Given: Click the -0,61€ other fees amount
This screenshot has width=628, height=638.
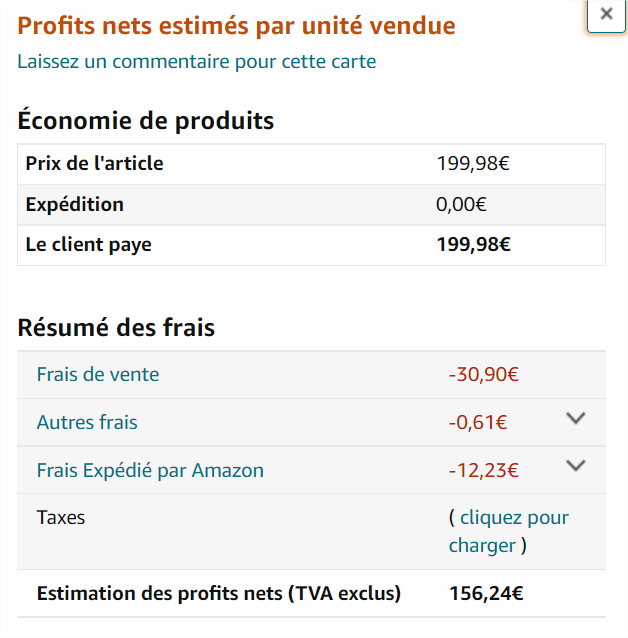Looking at the screenshot, I should 478,423.
